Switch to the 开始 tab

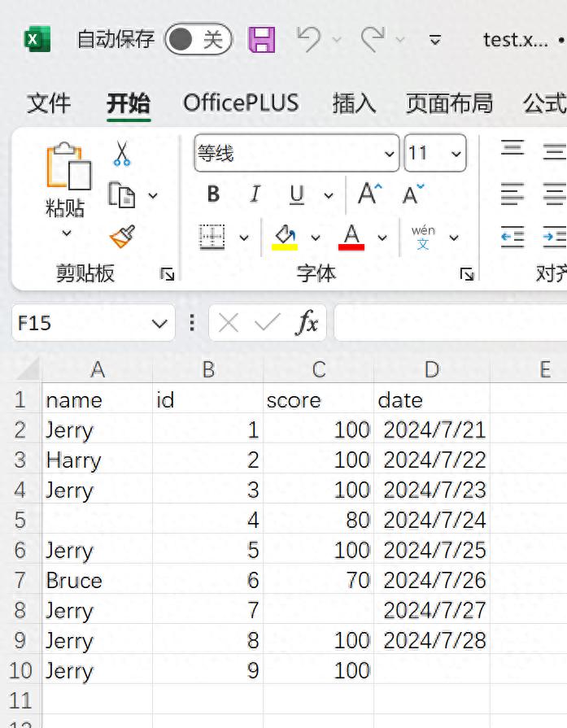129,103
